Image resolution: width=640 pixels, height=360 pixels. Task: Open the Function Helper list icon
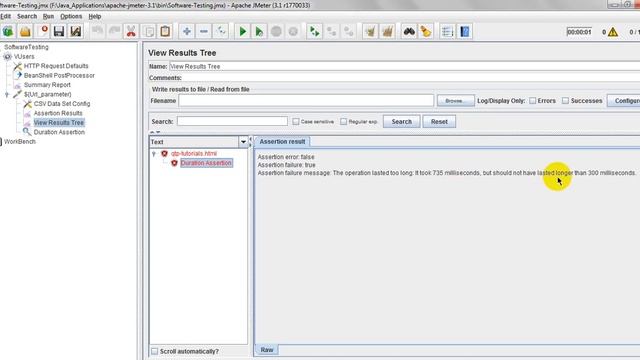pos(447,31)
